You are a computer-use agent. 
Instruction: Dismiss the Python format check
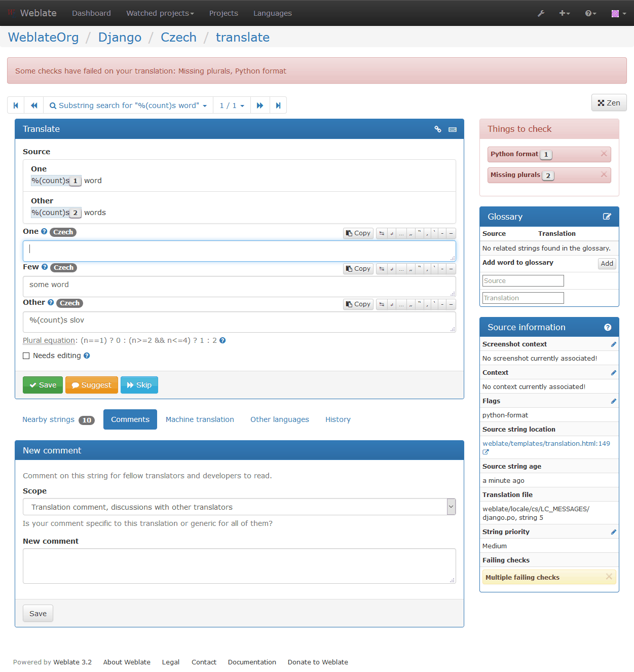click(x=604, y=154)
